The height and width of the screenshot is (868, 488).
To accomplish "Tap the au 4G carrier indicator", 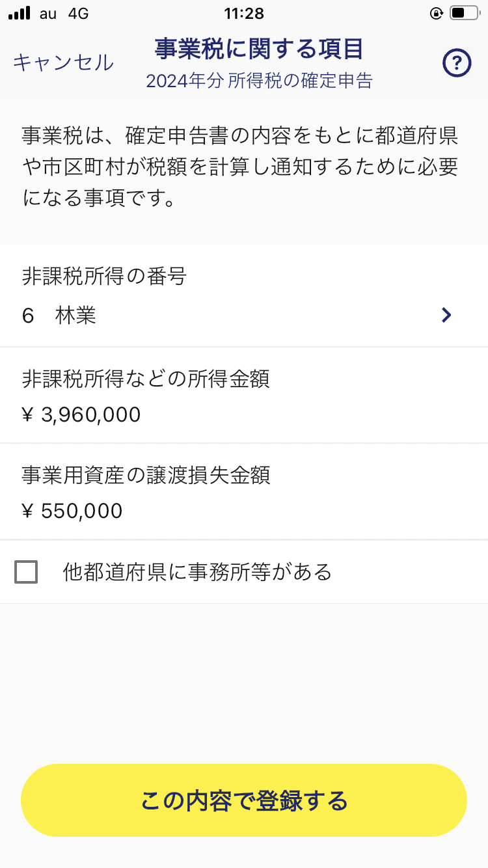I will point(64,13).
